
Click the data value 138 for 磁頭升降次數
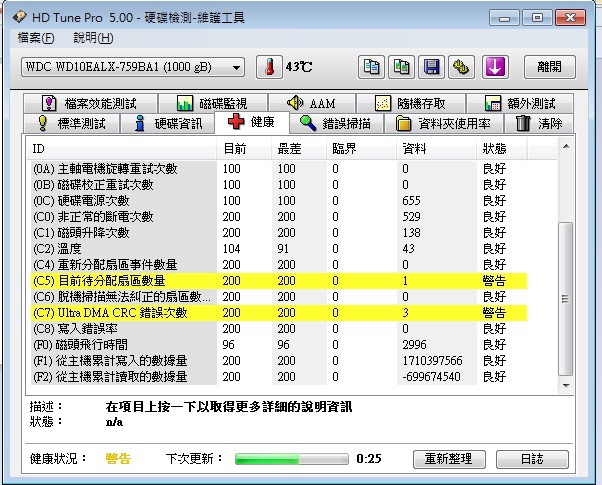411,233
